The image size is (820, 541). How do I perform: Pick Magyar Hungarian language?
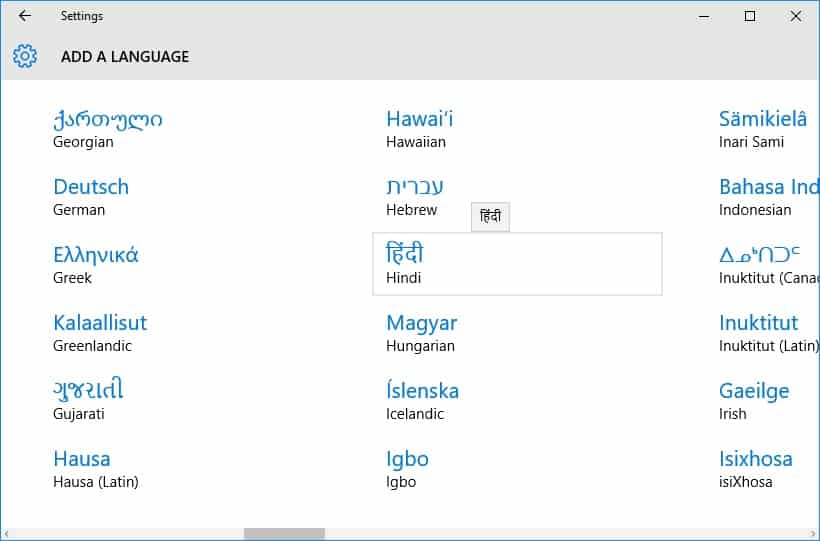[422, 333]
